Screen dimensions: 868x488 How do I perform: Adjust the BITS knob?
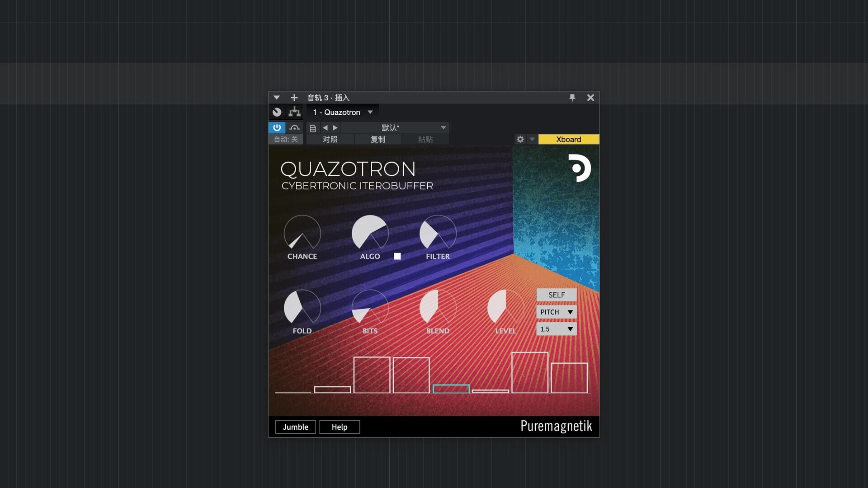[x=370, y=308]
